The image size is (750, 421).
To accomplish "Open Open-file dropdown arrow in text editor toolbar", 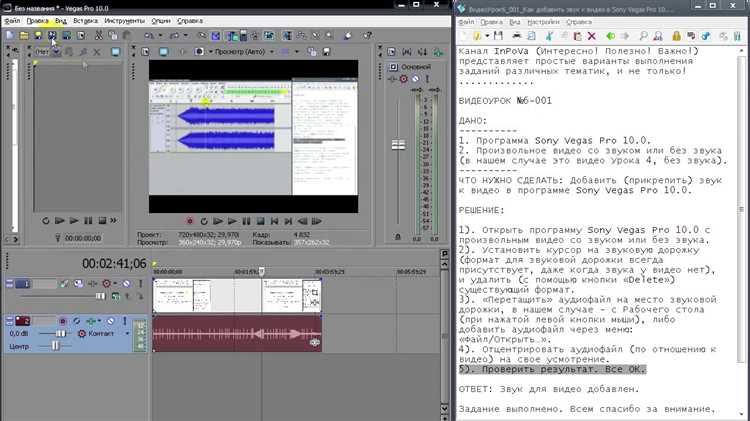I will point(487,36).
